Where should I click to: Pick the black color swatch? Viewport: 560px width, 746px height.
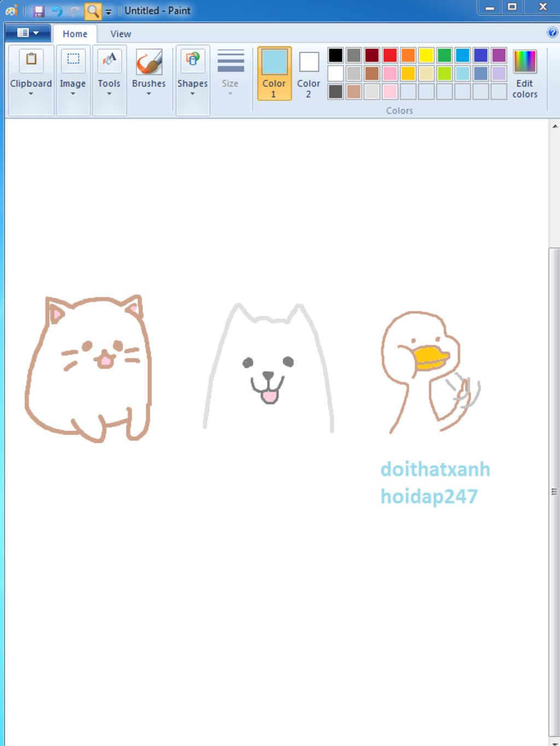[336, 55]
